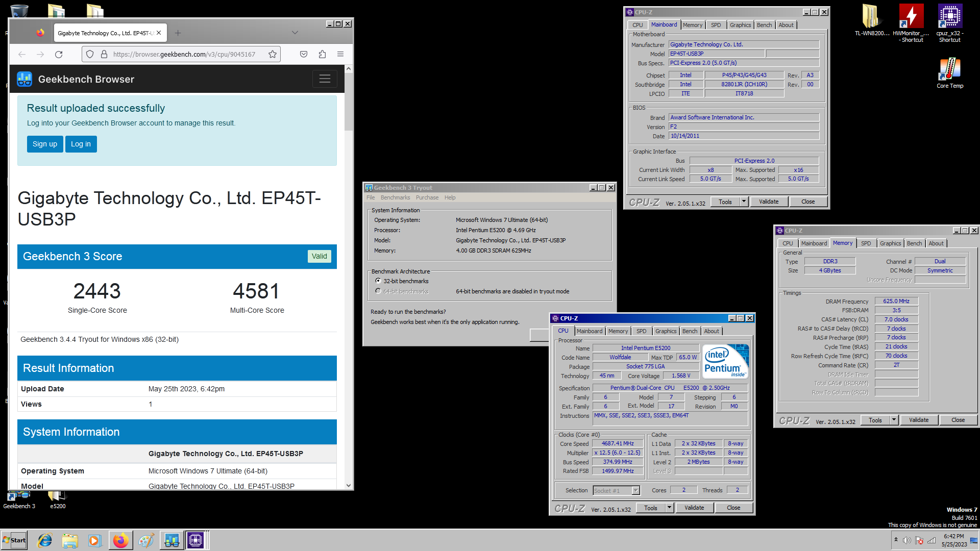The width and height of the screenshot is (980, 551).
Task: Open Internet Explorer from the taskbar
Action: pyautogui.click(x=45, y=540)
